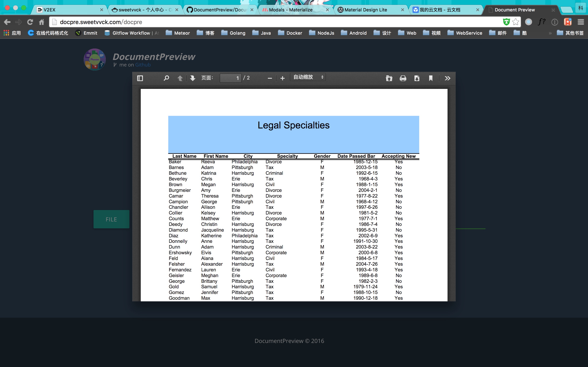588x367 pixels.
Task: Star this page in address bar
Action: [515, 22]
